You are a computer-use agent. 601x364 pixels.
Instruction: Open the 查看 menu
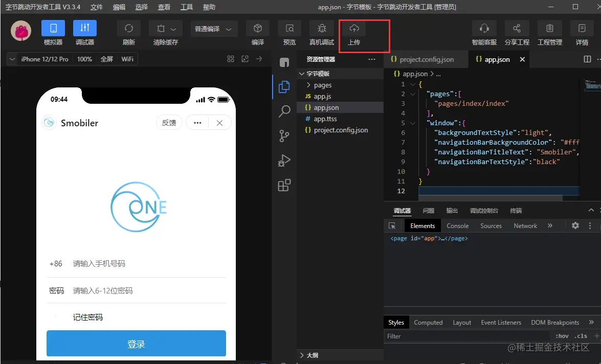[x=164, y=7]
